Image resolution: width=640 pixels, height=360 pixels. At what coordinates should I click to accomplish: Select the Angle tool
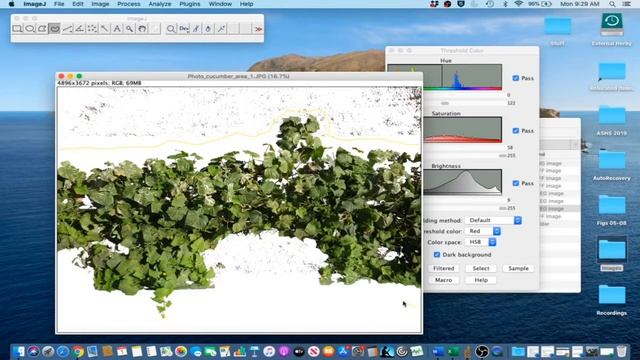80,29
